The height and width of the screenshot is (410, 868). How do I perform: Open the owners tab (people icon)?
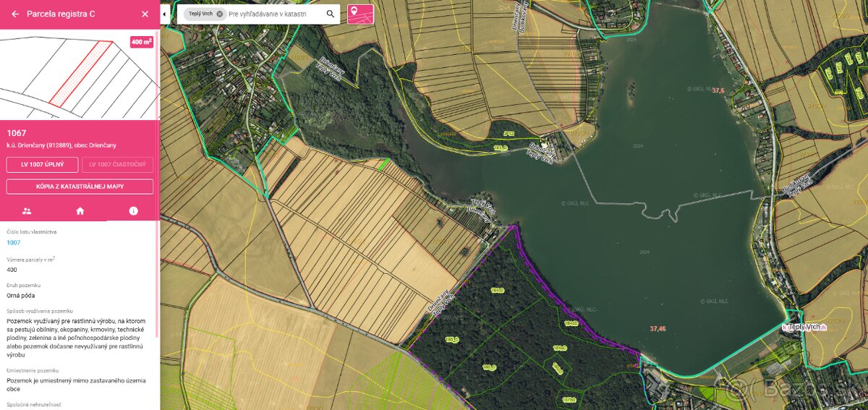coord(27,211)
